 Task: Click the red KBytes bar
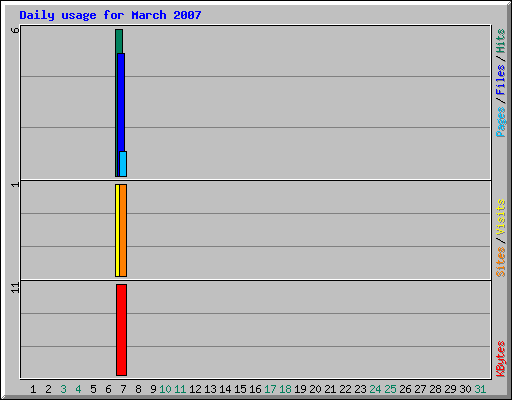(x=121, y=330)
